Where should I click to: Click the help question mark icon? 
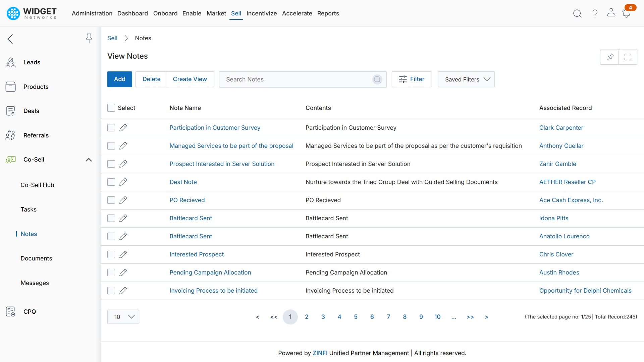click(x=595, y=13)
